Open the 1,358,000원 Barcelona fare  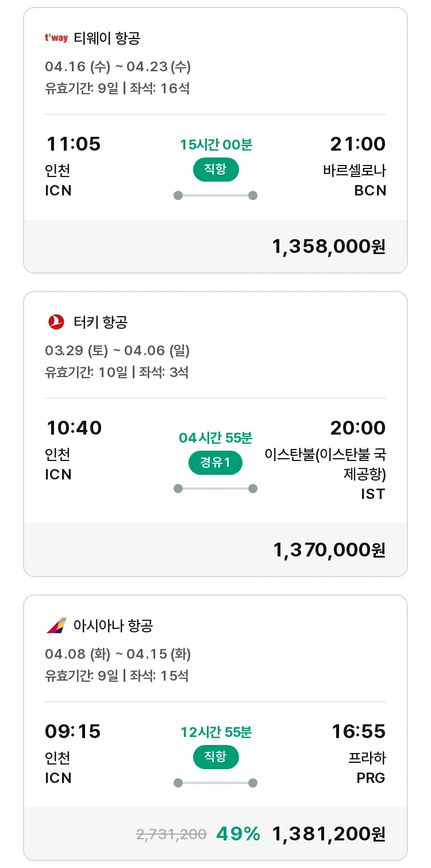pyautogui.click(x=329, y=247)
